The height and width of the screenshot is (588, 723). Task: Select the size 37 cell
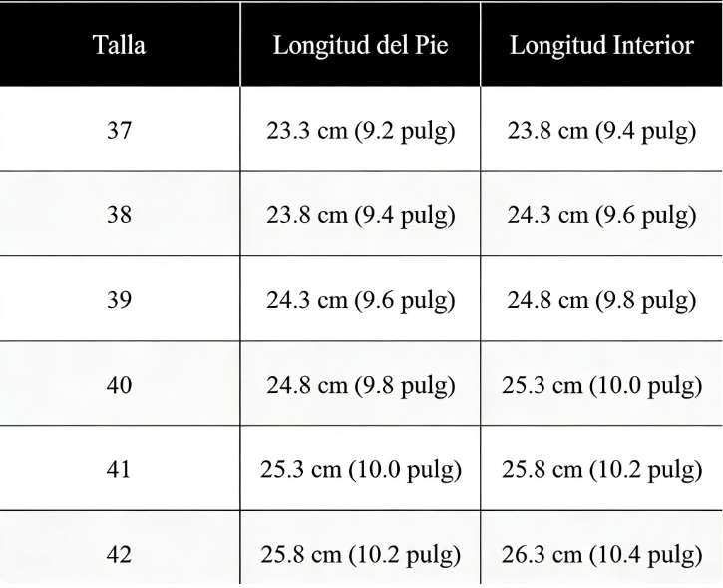pos(119,131)
